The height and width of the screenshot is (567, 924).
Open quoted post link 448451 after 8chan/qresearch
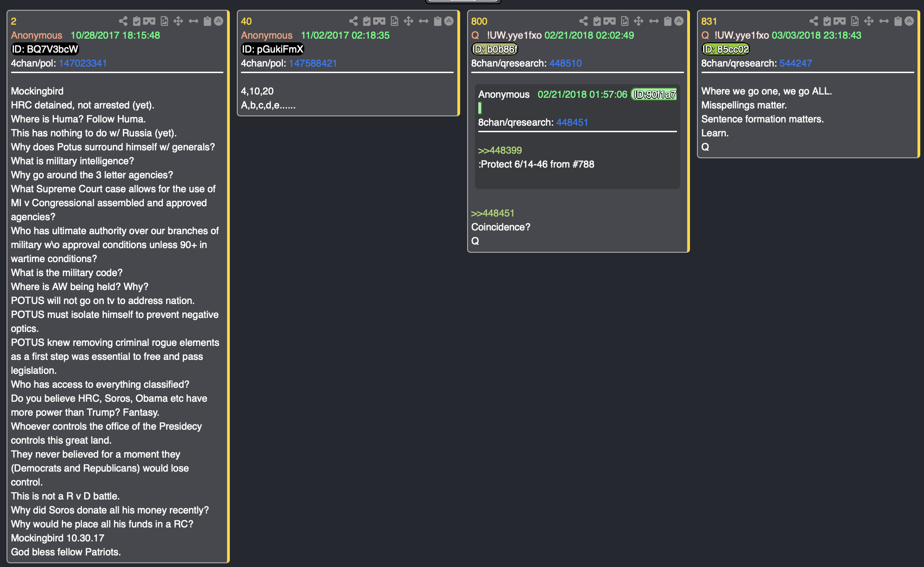click(572, 122)
